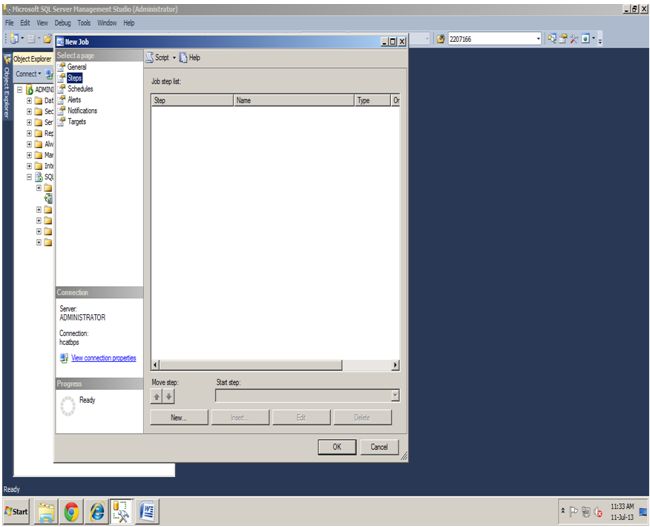Click the SQL Server Management Studio taskbar icon

tap(121, 512)
